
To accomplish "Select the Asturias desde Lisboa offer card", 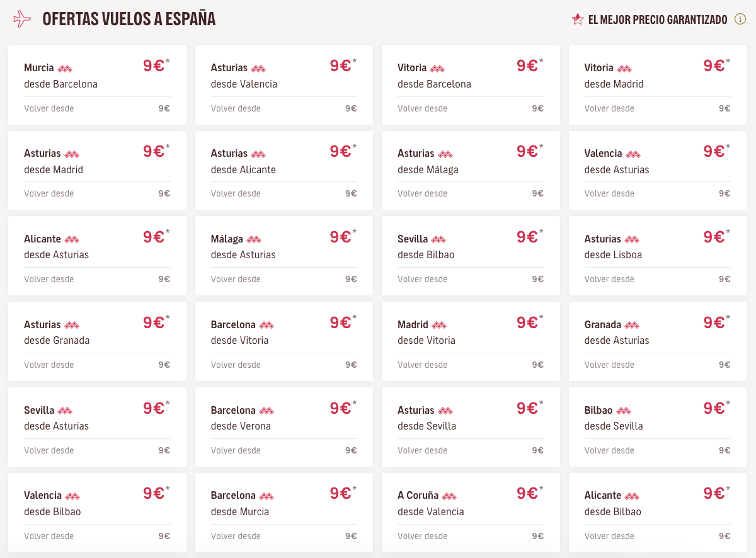I will pos(657,255).
